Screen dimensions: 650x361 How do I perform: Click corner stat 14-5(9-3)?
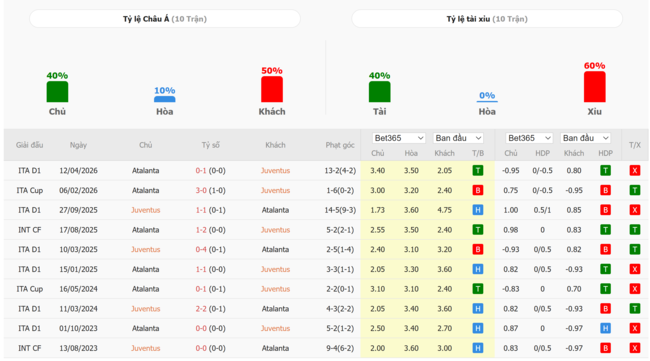[340, 210]
